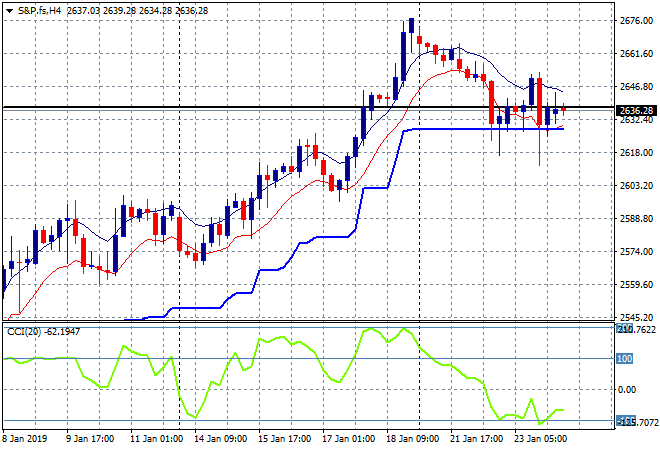Click the CCI(20) -62.1947 indicator label
The image size is (660, 450).
pos(43,332)
